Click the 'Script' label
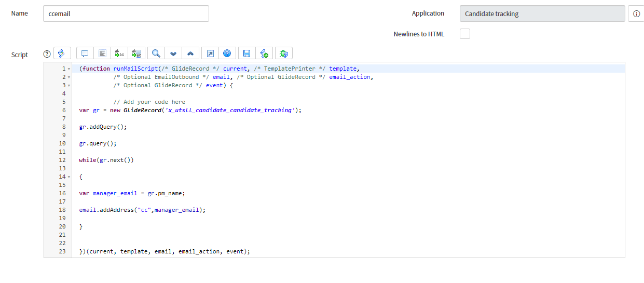The image size is (644, 283). tap(20, 55)
